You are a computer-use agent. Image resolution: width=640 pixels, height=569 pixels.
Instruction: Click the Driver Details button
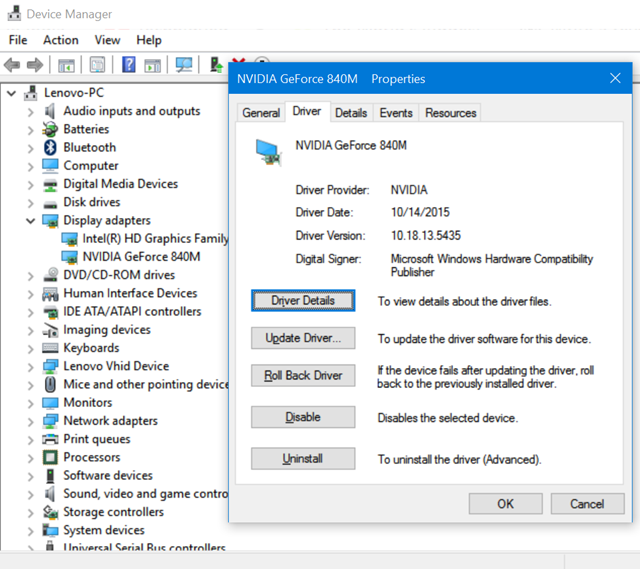pyautogui.click(x=303, y=300)
